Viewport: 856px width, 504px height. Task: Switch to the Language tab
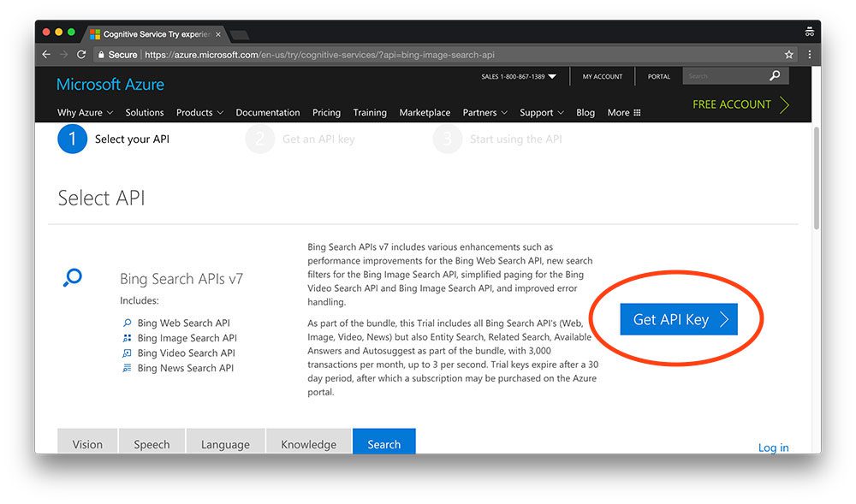click(225, 442)
